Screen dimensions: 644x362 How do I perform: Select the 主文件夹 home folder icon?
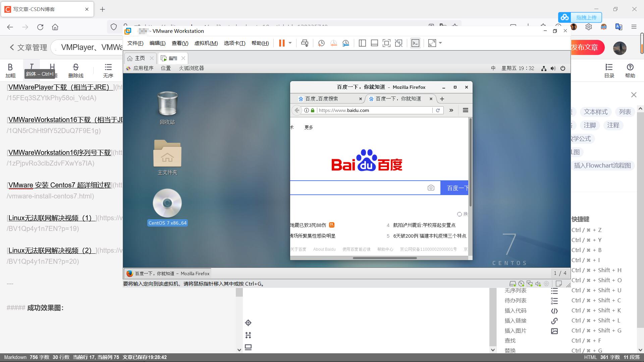click(167, 158)
